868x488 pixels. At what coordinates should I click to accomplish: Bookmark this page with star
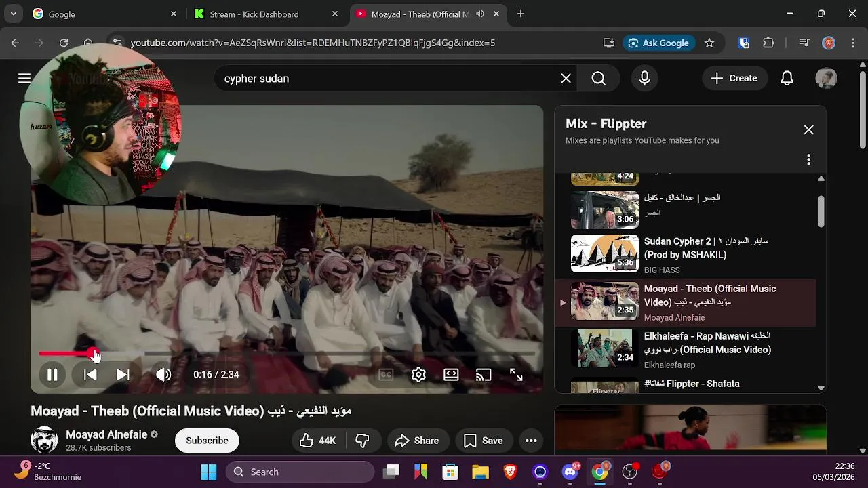pyautogui.click(x=709, y=43)
